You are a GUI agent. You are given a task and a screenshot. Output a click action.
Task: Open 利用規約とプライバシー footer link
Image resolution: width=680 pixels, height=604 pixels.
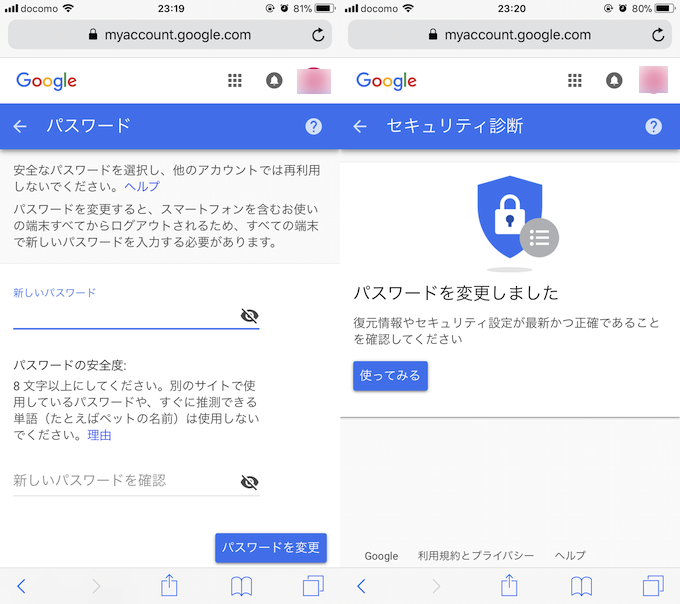point(476,555)
